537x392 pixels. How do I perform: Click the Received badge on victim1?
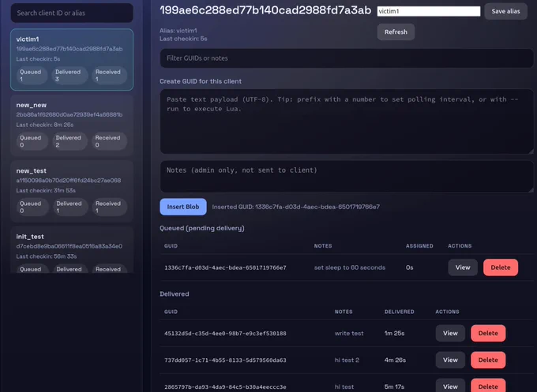click(x=110, y=75)
